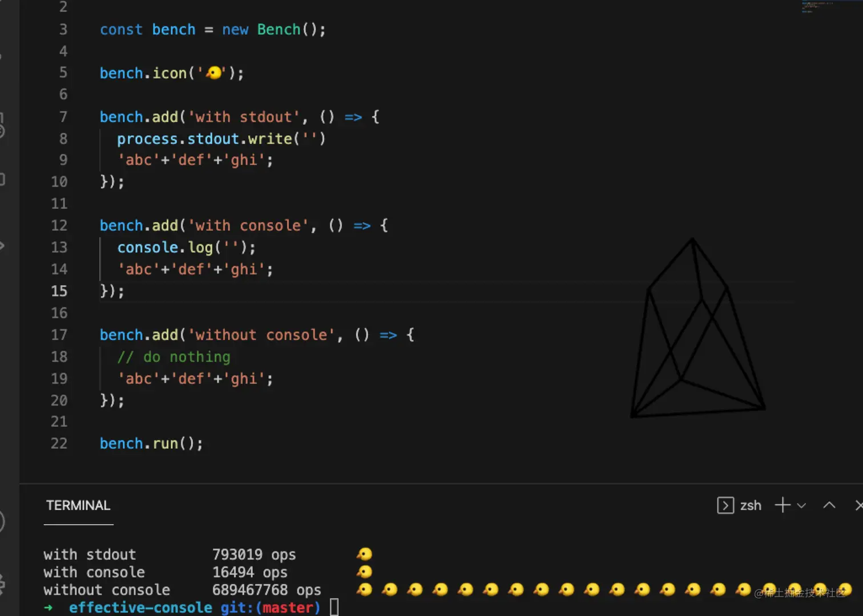This screenshot has width=863, height=616.
Task: Click the effective-console prompt directory name
Action: (140, 607)
